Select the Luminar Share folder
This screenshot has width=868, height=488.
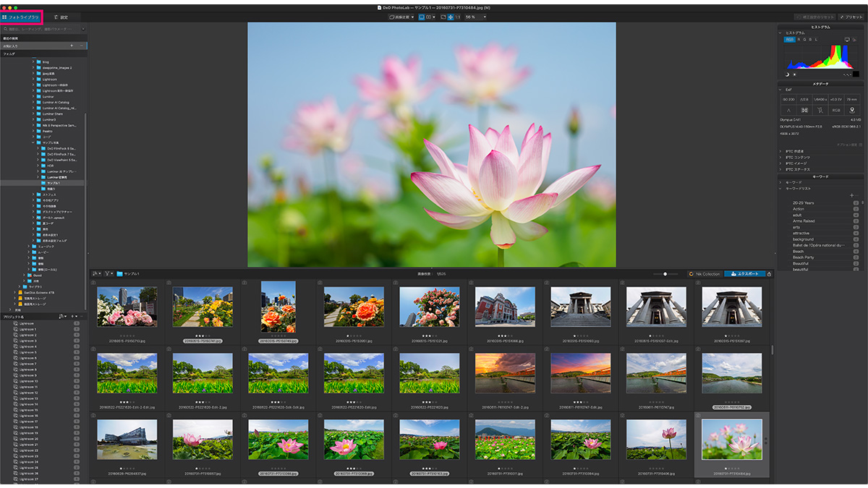click(x=53, y=114)
